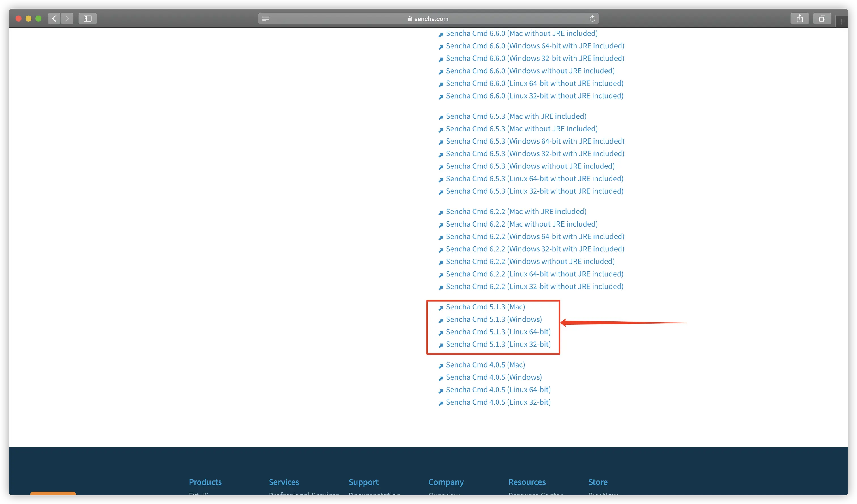The height and width of the screenshot is (504, 857).
Task: Open the Products footer menu heading
Action: click(205, 482)
